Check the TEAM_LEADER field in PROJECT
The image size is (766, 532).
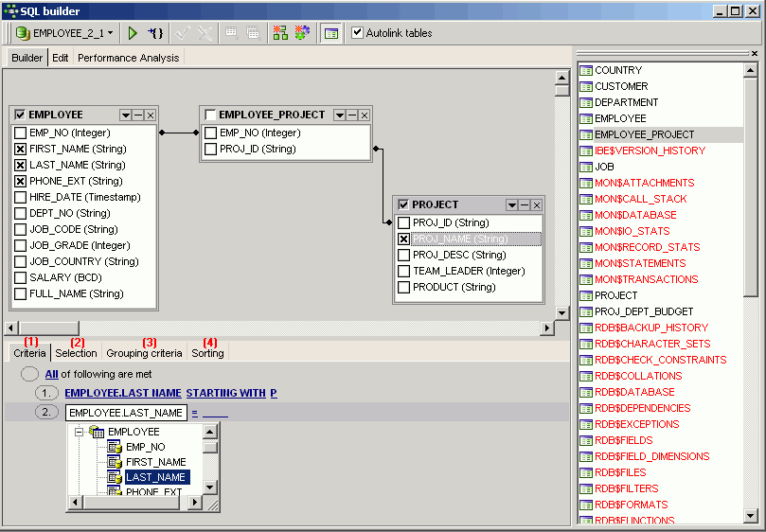pos(404,272)
